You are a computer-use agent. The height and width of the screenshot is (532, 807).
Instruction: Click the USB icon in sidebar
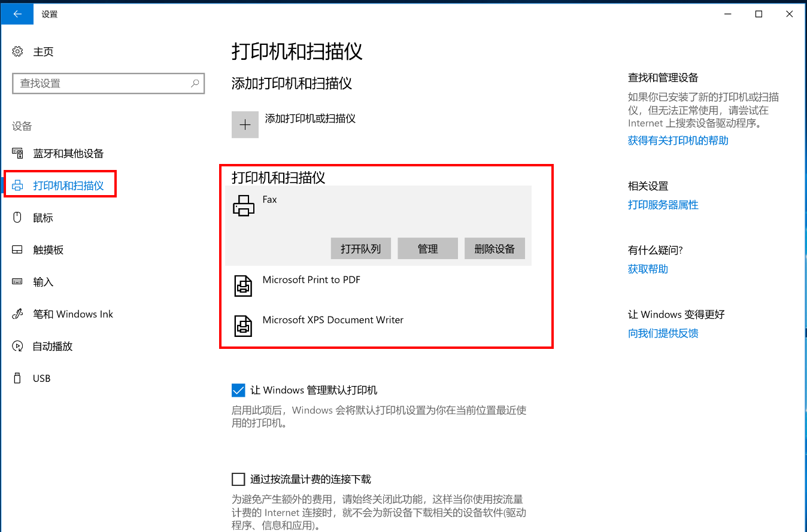tap(18, 378)
